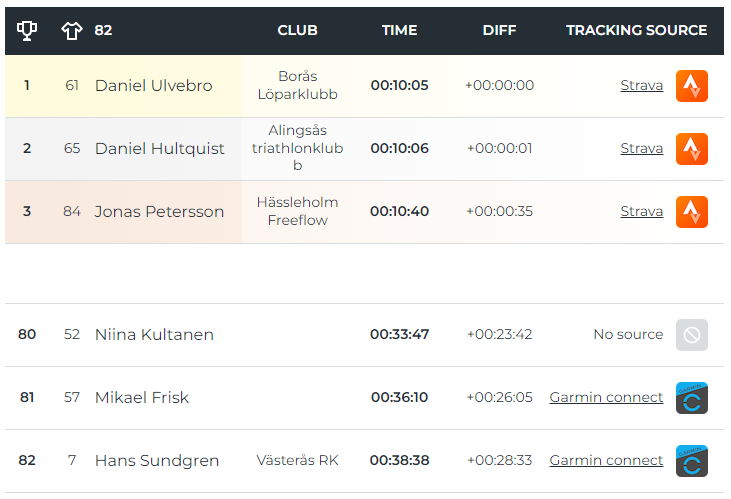731x499 pixels.
Task: Click the trophy rank column icon
Action: (27, 30)
